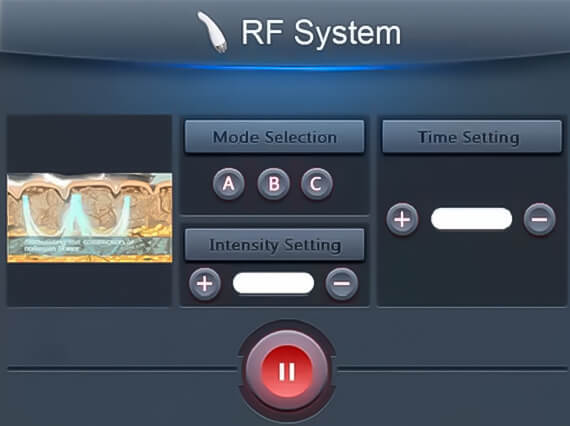The height and width of the screenshot is (426, 570).
Task: Increase intensity with the plus icon
Action: (x=205, y=284)
